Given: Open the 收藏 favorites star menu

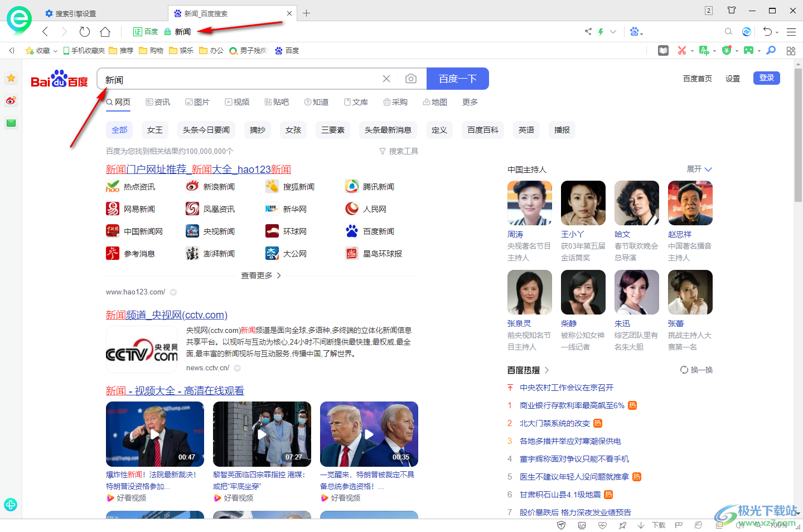Looking at the screenshot, I should coord(41,51).
